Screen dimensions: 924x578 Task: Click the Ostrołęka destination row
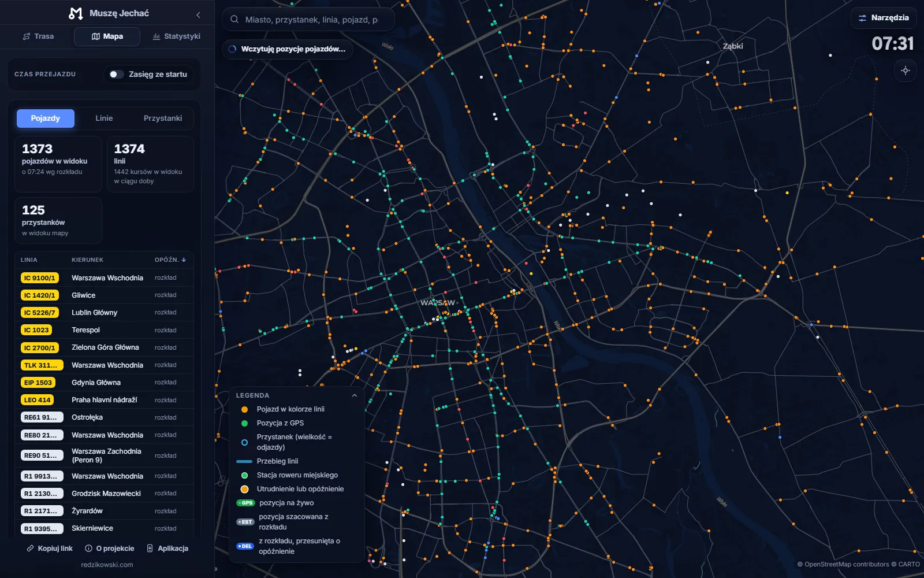(x=104, y=417)
